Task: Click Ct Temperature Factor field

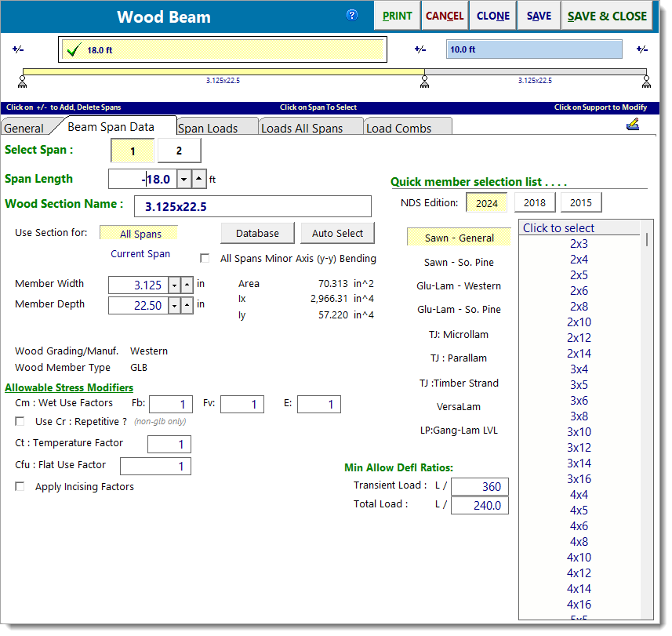Action: (x=169, y=444)
